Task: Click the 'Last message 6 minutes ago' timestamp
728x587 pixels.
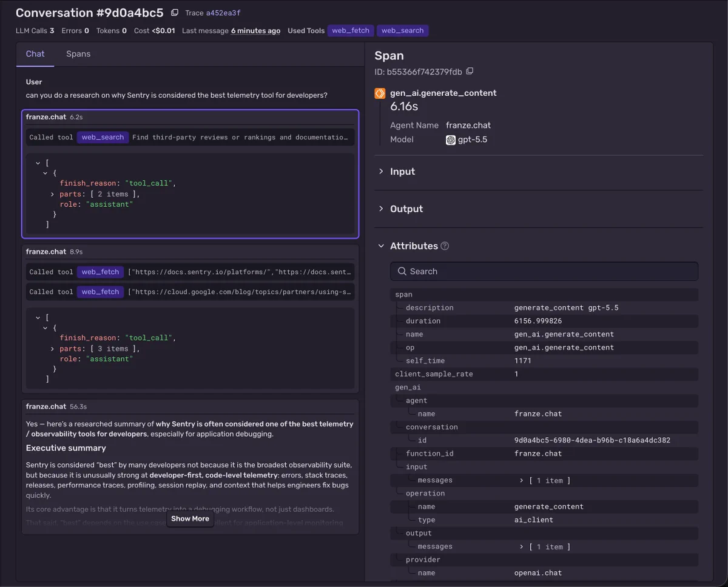Action: (x=255, y=30)
